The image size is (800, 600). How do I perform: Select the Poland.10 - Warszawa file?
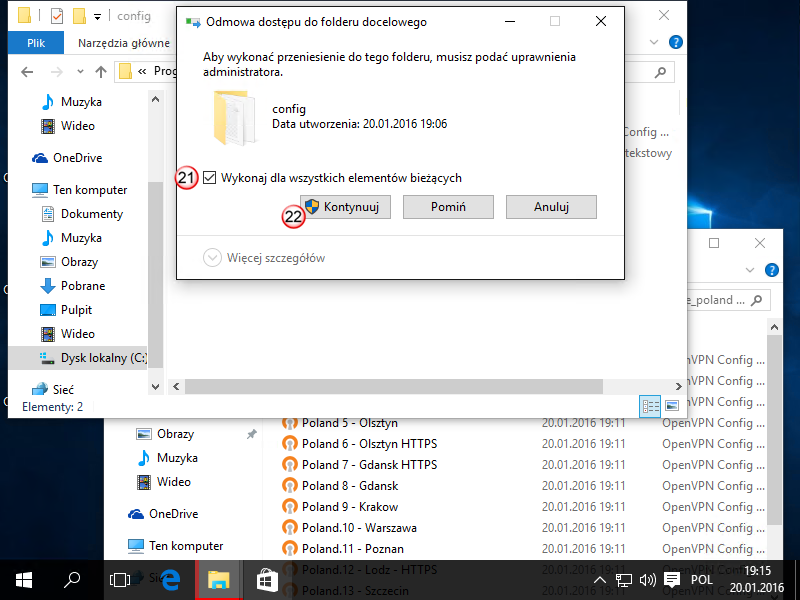click(349, 528)
